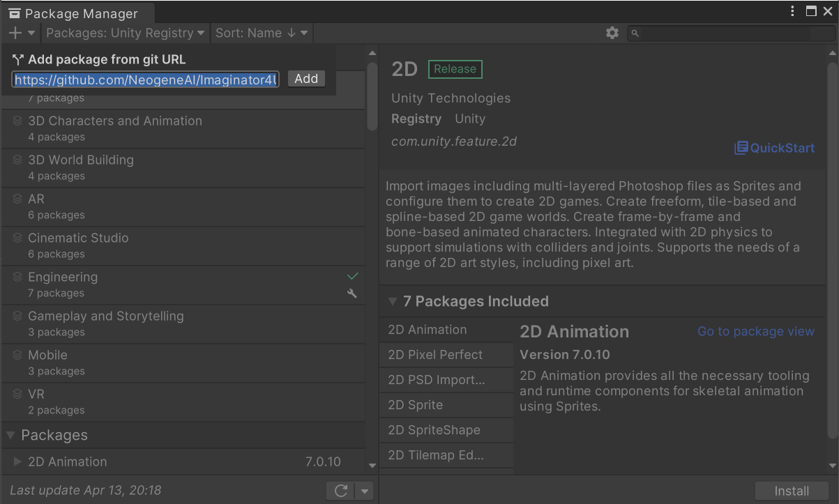Click the Last update Apr 13, 20:18 text

pyautogui.click(x=86, y=491)
